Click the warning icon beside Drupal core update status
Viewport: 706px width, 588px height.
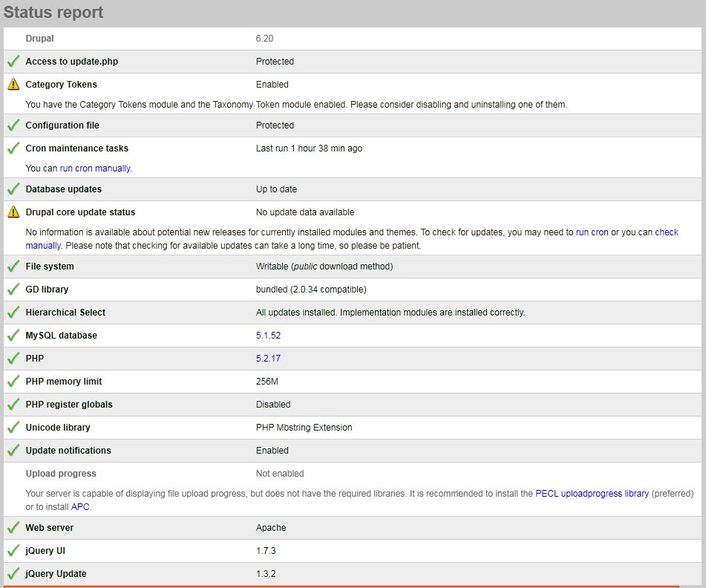pyautogui.click(x=13, y=212)
